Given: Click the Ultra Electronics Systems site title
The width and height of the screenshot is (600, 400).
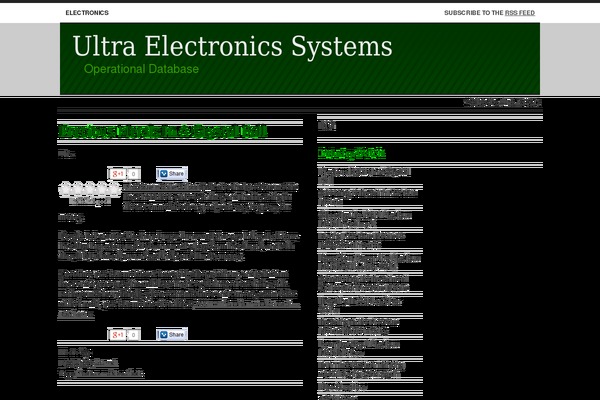Looking at the screenshot, I should [232, 46].
